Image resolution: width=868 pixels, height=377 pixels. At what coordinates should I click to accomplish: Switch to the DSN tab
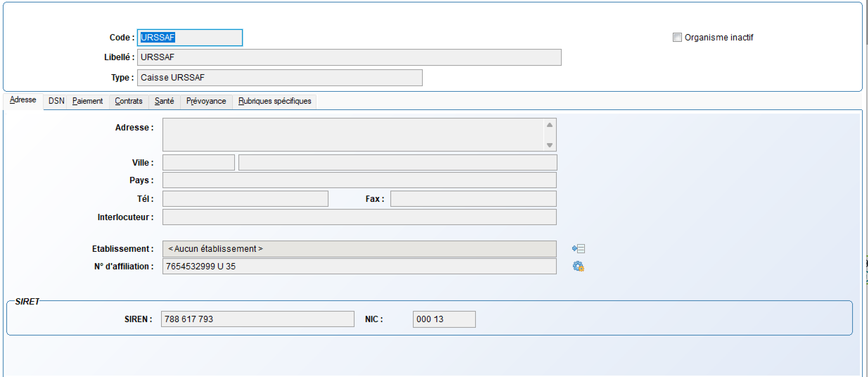[56, 101]
